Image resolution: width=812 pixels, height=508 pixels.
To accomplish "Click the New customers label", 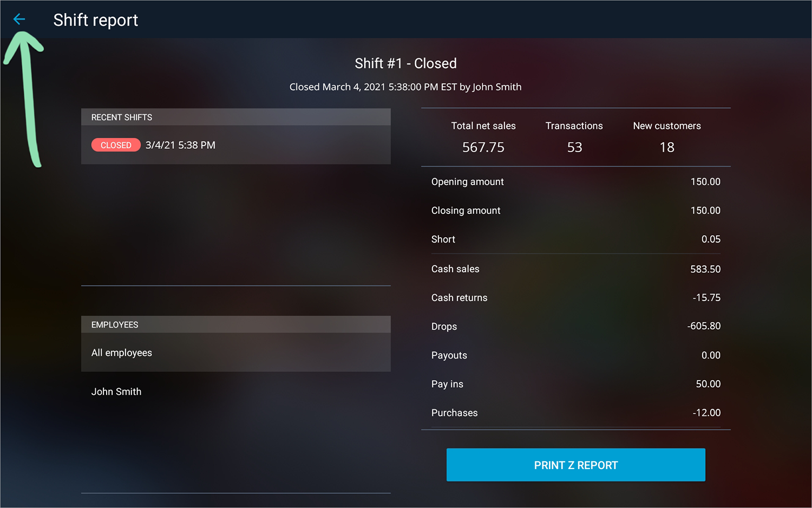I will (x=667, y=126).
